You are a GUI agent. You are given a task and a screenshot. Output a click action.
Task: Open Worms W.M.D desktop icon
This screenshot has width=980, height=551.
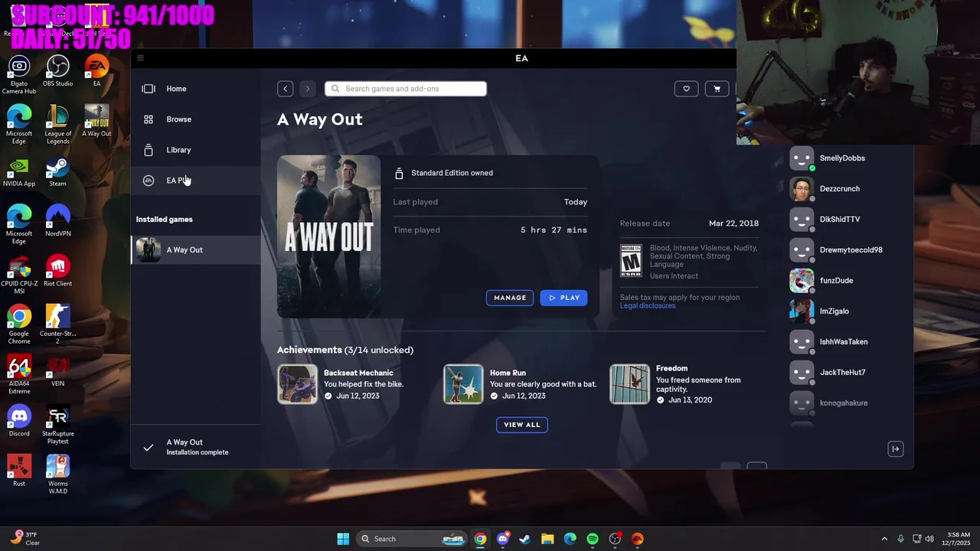click(58, 474)
